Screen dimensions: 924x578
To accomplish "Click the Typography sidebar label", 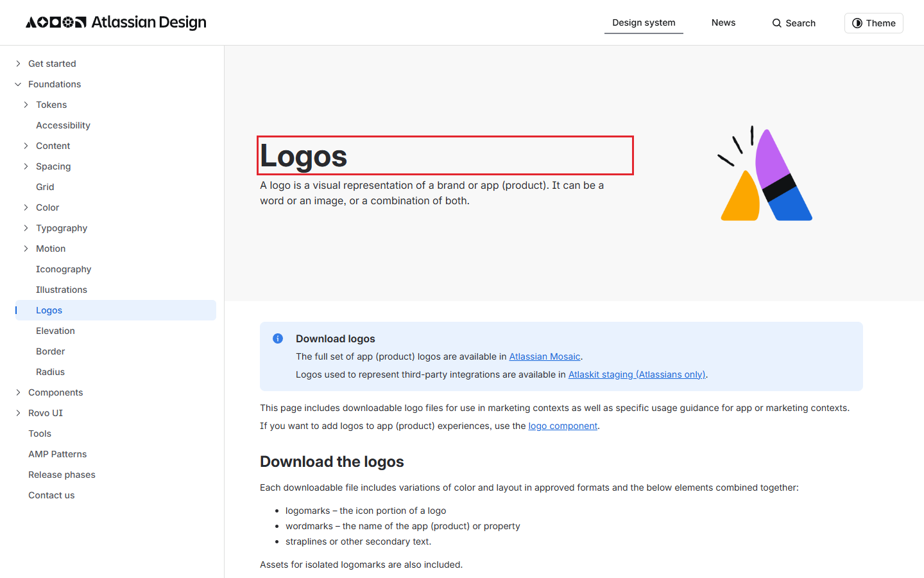I will click(62, 228).
